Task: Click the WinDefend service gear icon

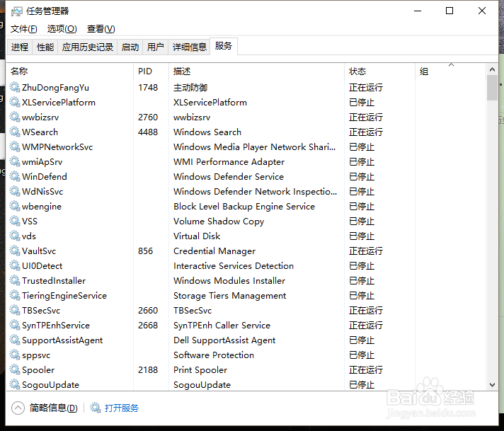Action: click(x=14, y=176)
